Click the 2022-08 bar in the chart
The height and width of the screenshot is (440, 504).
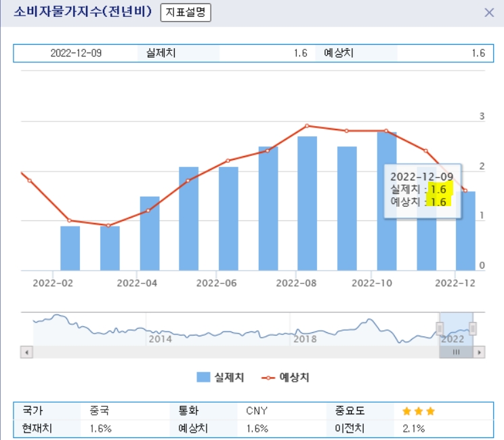tap(308, 203)
